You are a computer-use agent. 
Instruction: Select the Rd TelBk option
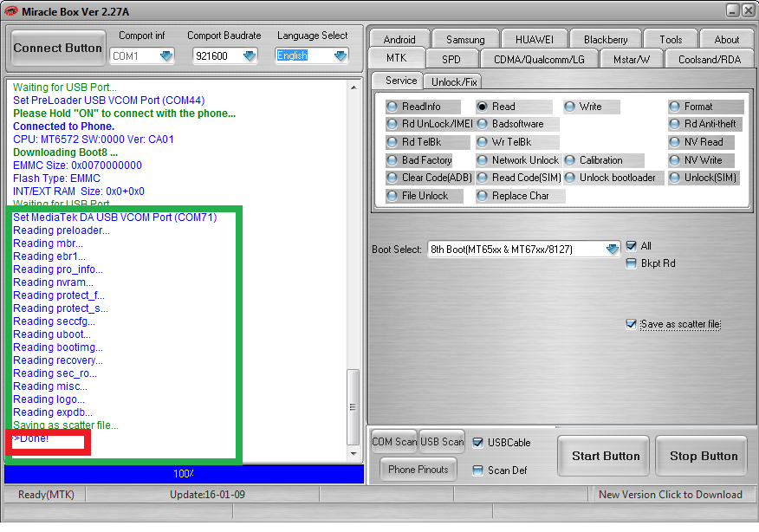click(428, 142)
